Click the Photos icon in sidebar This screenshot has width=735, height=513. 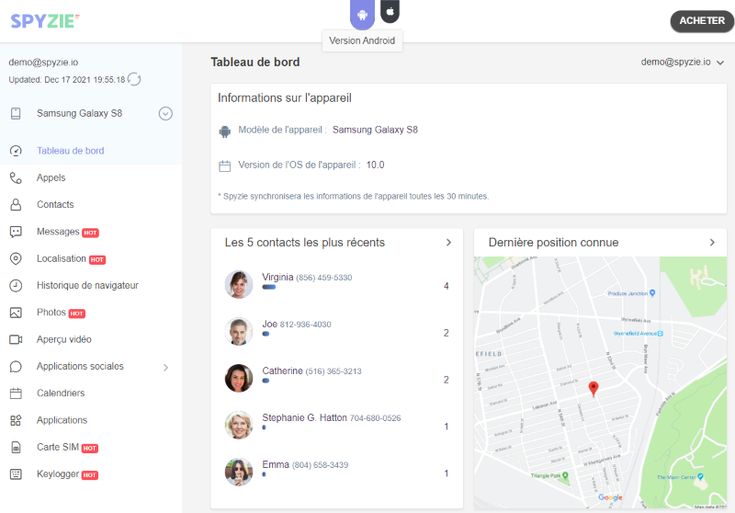point(16,313)
